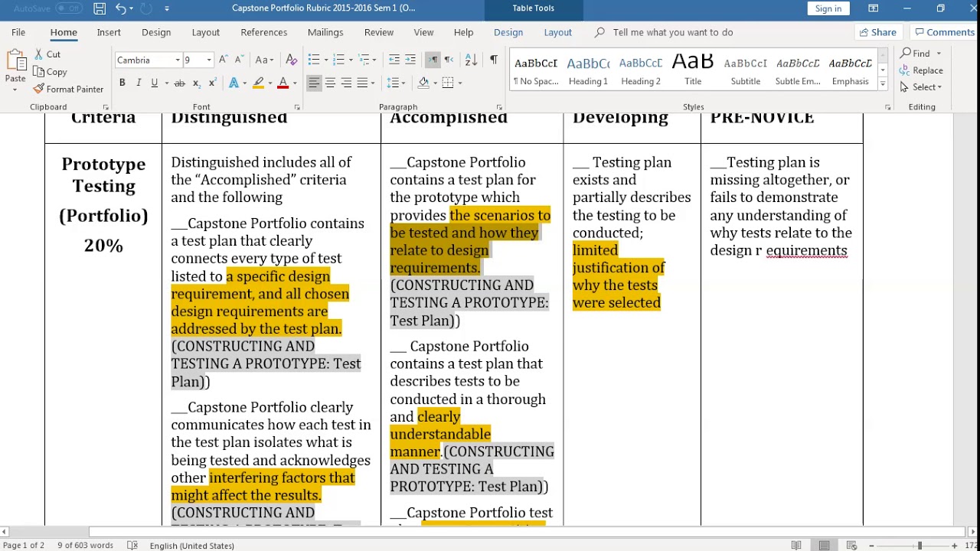Expand numbering list options arrow
980x551 pixels.
(x=349, y=60)
